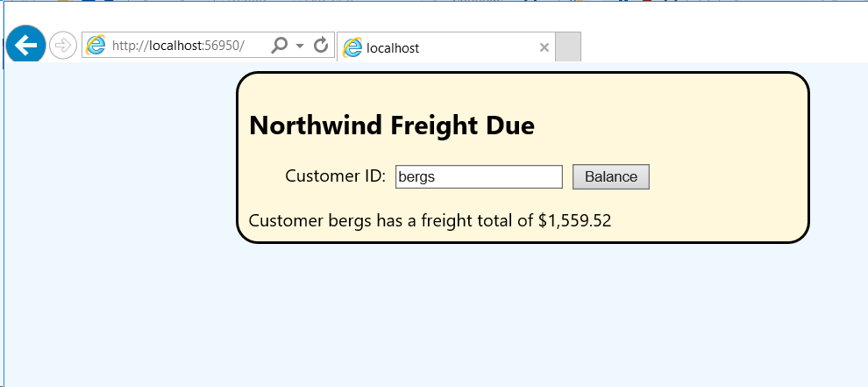
Task: Click the IE logo on localhost tab
Action: point(352,47)
